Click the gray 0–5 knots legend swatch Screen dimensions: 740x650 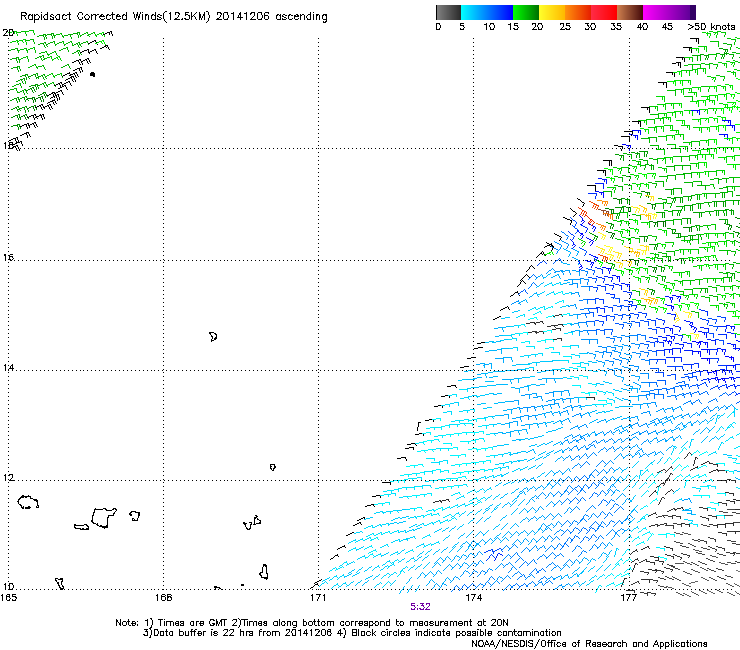(x=448, y=12)
